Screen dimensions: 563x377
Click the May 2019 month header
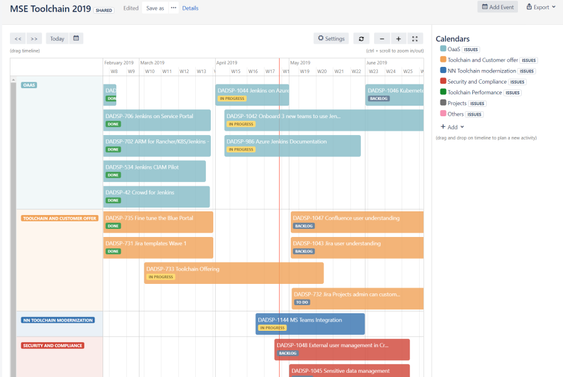(300, 63)
